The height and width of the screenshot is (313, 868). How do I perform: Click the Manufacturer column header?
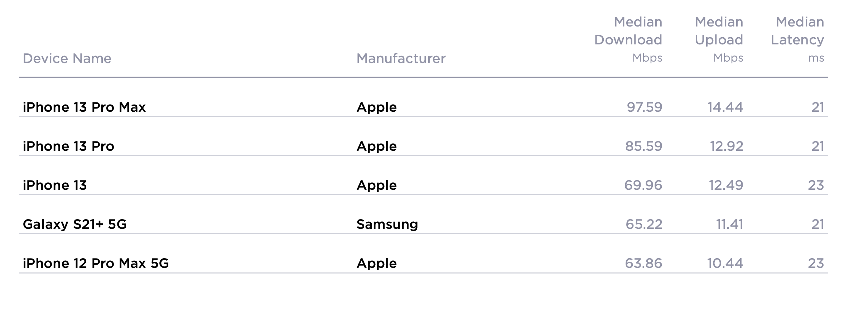point(401,58)
